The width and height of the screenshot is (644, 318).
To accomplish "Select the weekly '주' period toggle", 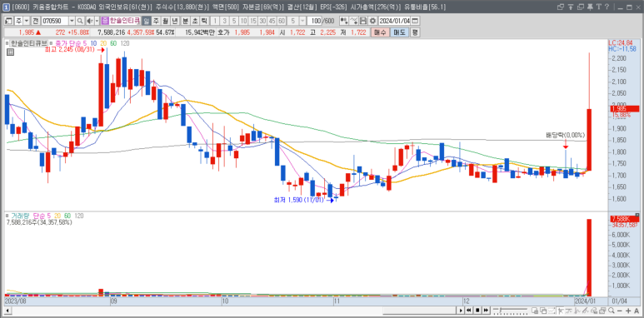I will pyautogui.click(x=156, y=21).
